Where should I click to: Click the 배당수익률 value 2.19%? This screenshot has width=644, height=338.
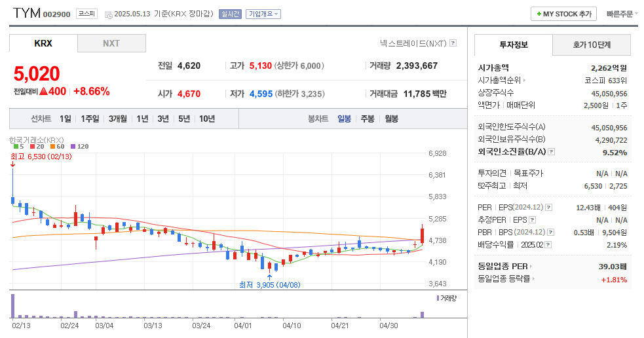click(x=617, y=245)
